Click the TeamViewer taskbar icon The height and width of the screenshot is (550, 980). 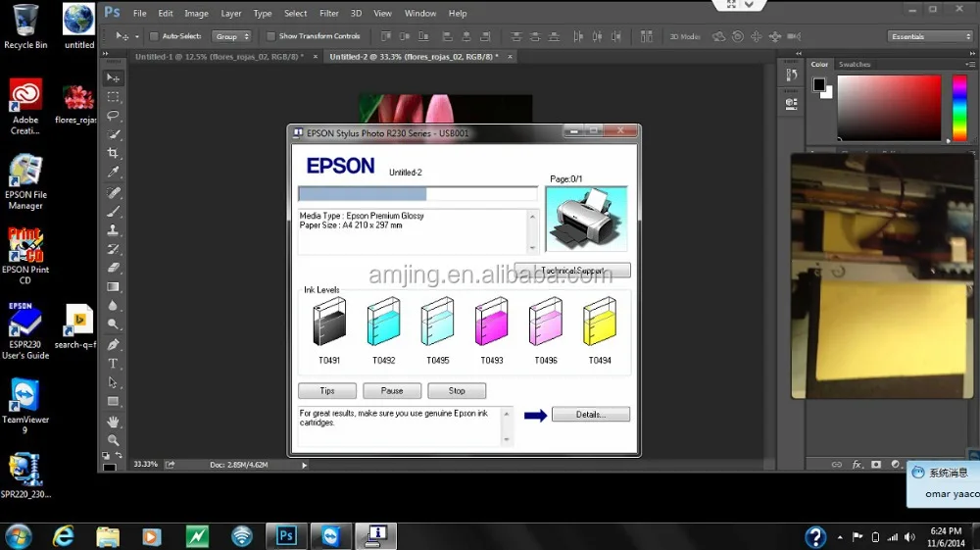coord(330,536)
